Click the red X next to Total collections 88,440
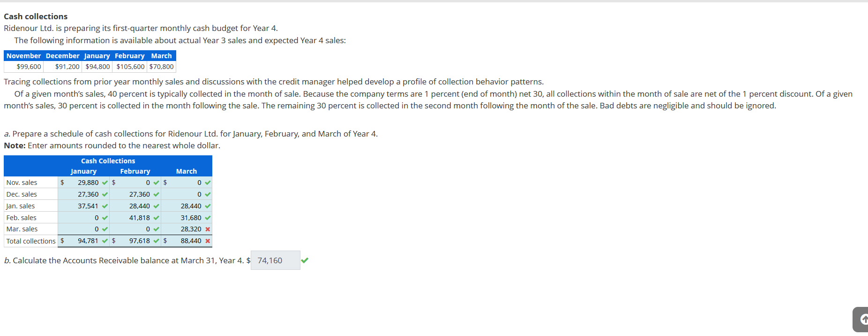 click(x=207, y=241)
